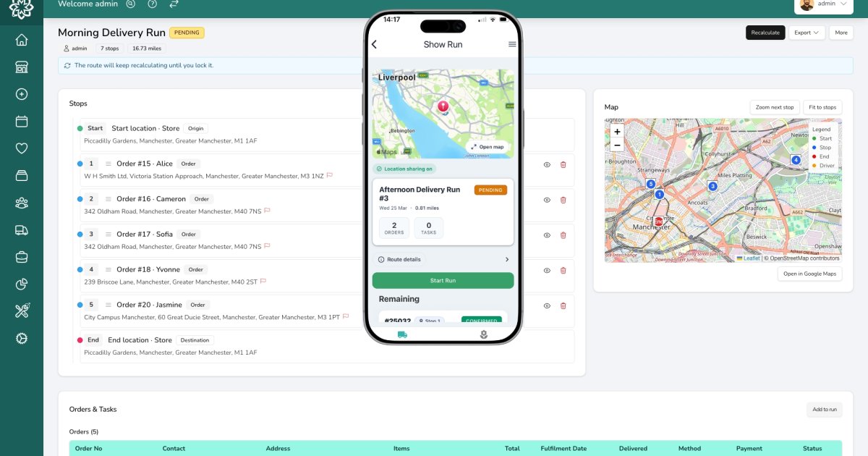Open the hamburger menu on phone screen
Viewport: 868px width, 456px height.
pyautogui.click(x=512, y=44)
